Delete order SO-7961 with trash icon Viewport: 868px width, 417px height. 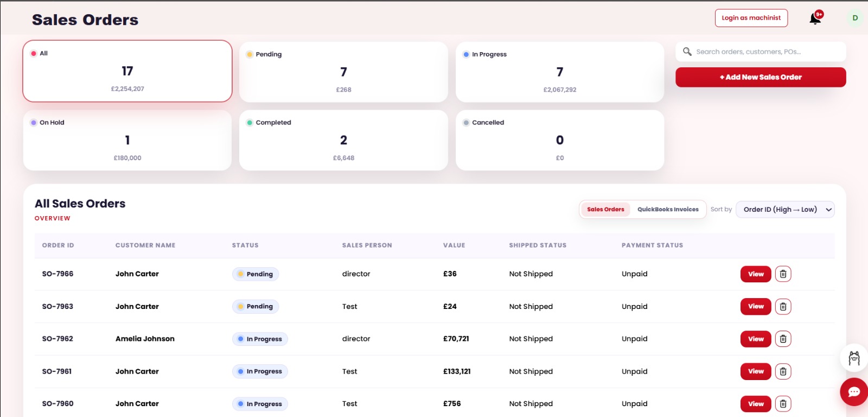[x=783, y=371]
